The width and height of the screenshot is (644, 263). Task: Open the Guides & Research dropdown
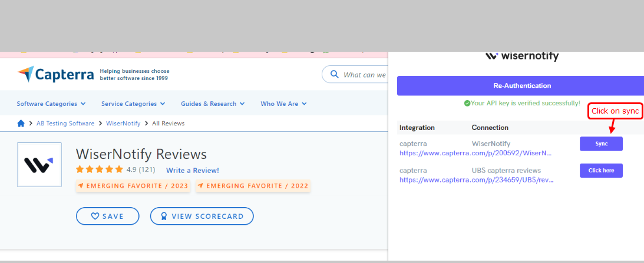click(212, 104)
